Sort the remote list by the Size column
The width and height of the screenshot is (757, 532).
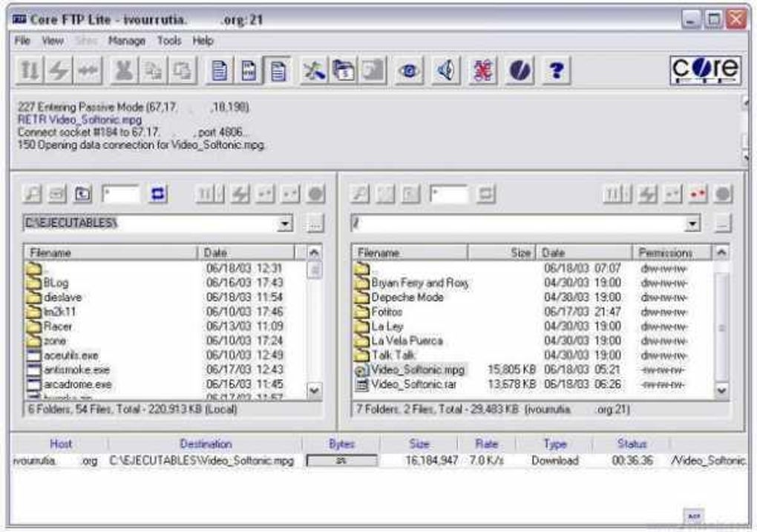pos(502,252)
